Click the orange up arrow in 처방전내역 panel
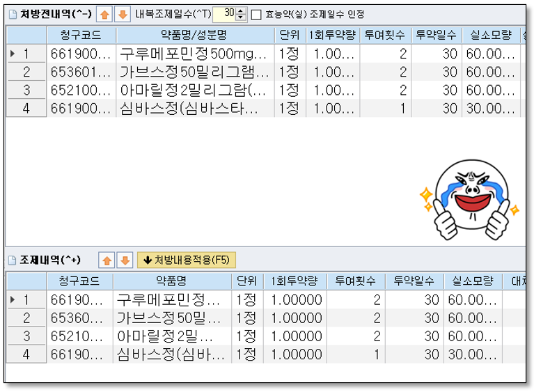The image size is (534, 392). pyautogui.click(x=103, y=14)
